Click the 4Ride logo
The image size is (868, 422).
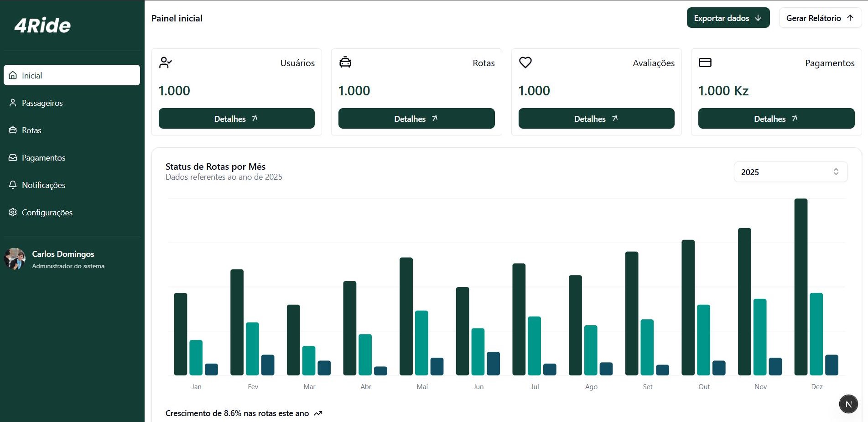pyautogui.click(x=42, y=26)
